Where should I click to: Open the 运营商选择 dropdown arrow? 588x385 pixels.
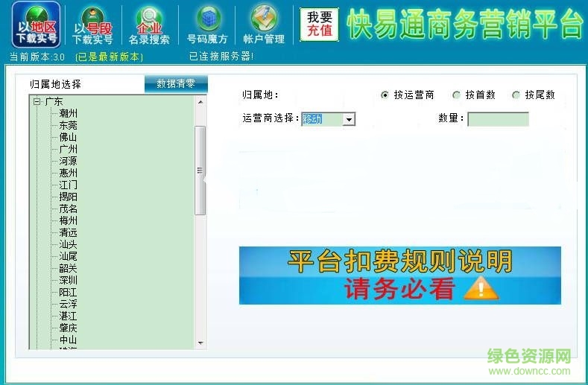pyautogui.click(x=349, y=119)
